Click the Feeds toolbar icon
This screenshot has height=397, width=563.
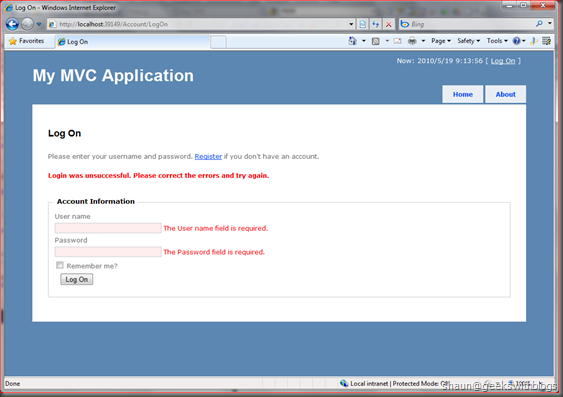click(x=376, y=41)
